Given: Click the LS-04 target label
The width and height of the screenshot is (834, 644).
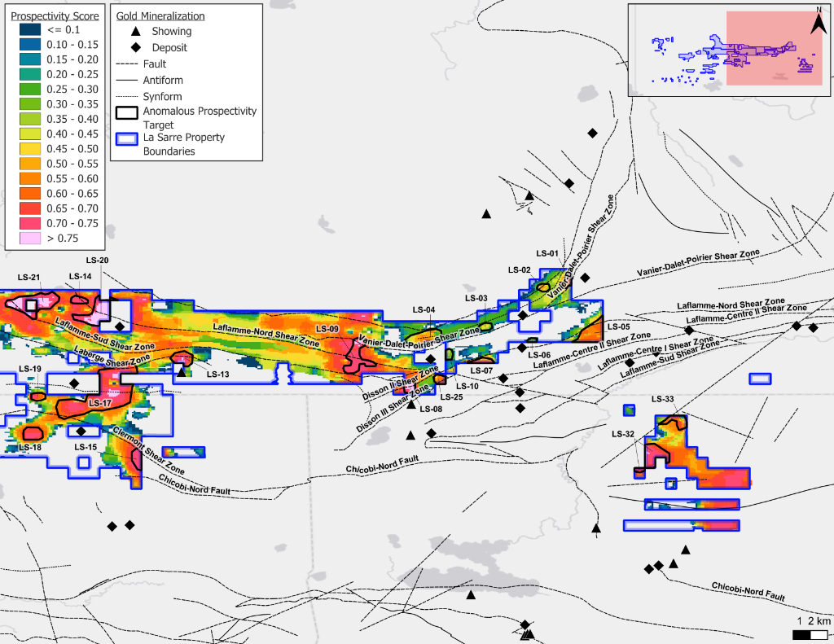Looking at the screenshot, I should (424, 309).
